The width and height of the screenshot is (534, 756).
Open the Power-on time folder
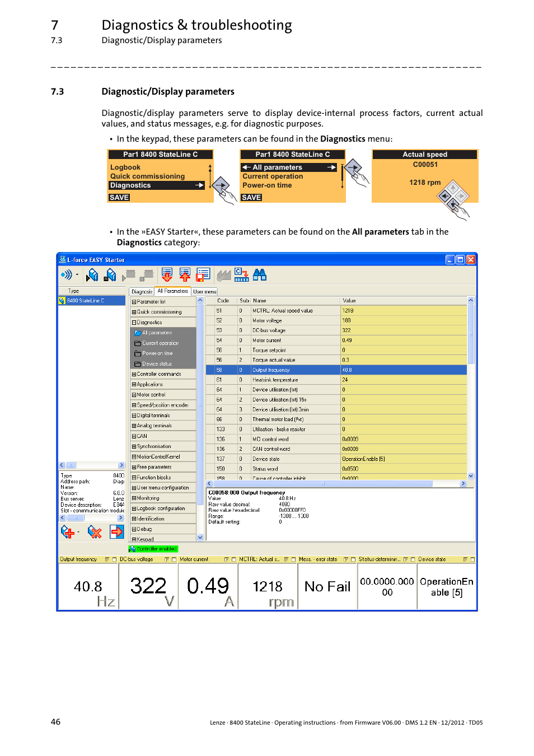[154, 353]
